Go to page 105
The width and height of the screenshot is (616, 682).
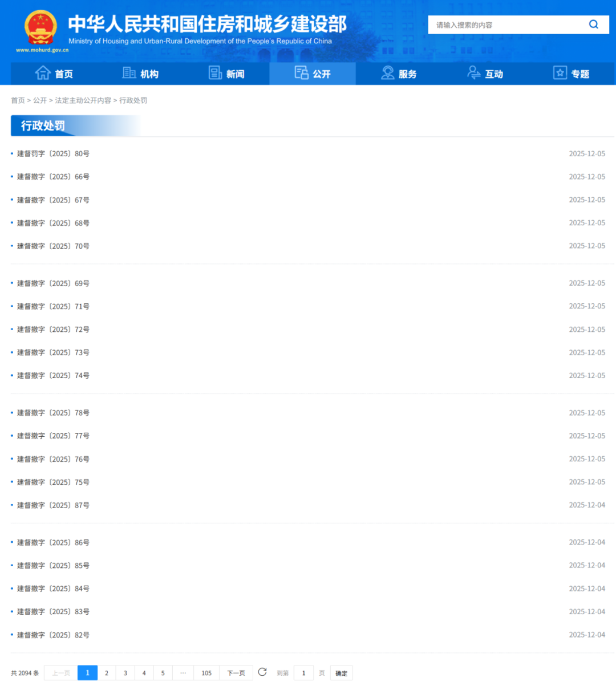[x=206, y=673]
